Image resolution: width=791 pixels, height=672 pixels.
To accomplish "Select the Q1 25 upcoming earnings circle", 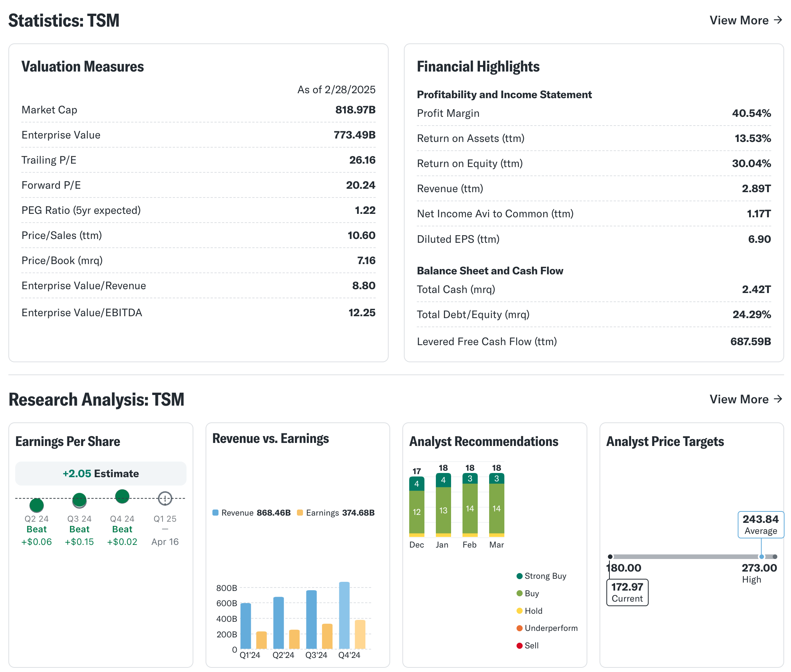I will tap(165, 498).
